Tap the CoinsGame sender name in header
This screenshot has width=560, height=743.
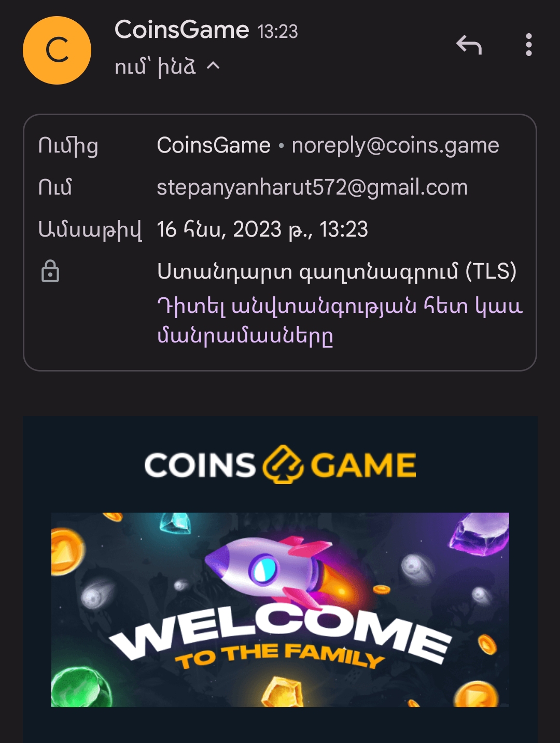click(181, 30)
